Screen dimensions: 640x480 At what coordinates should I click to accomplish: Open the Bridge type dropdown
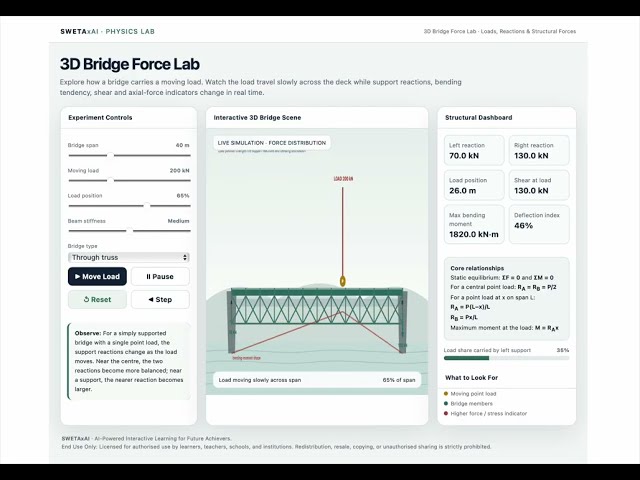[129, 257]
